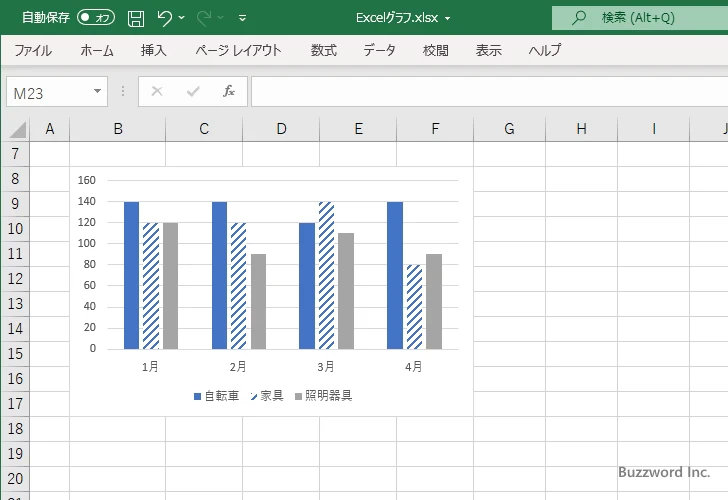This screenshot has width=728, height=500.
Task: Open Customize Quick Access Toolbar dropdown
Action: pos(242,18)
